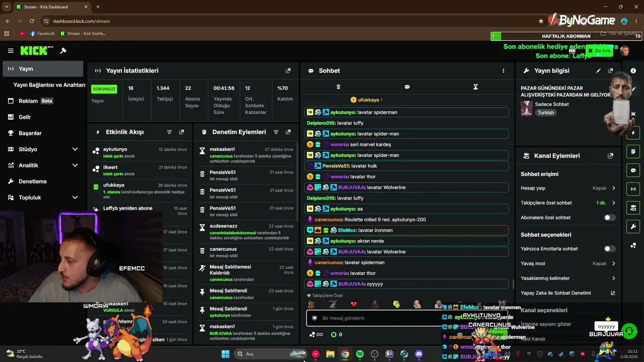Pop out the Denetim Eylemleri panel
The height and width of the screenshot is (362, 644).
pos(288,132)
